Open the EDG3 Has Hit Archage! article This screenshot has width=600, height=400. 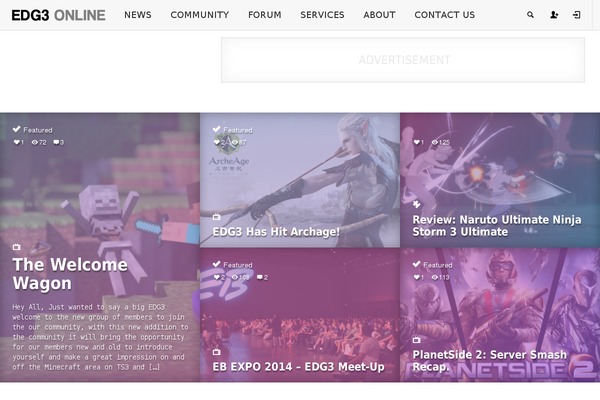276,232
